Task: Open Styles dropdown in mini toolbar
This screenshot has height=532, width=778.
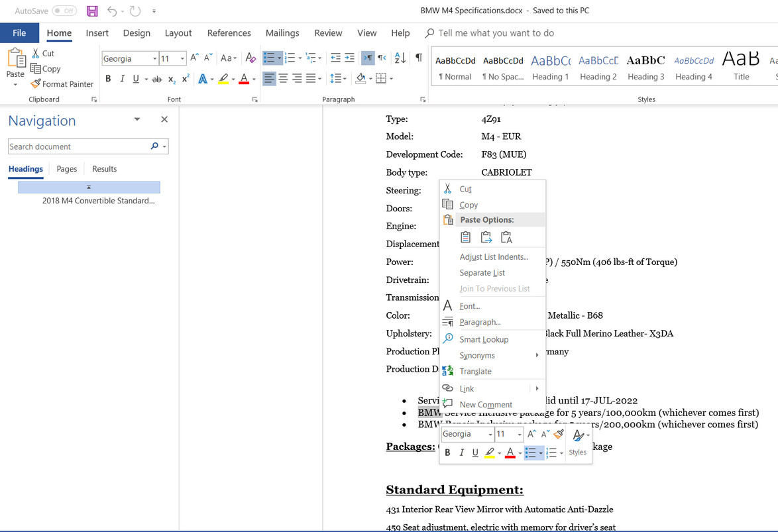Action: point(578,442)
